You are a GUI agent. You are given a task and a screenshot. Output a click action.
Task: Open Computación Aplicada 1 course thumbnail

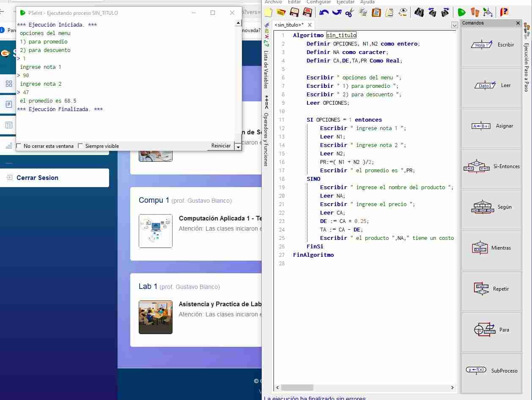156,231
